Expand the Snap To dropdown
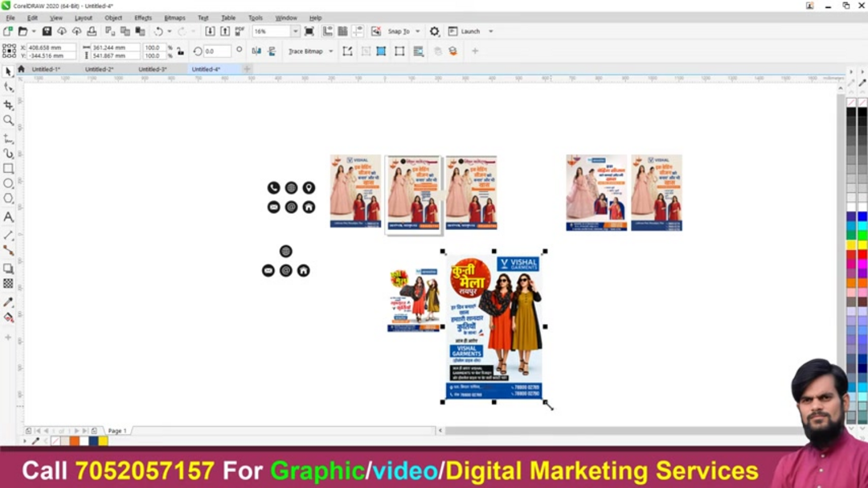This screenshot has height=488, width=868. [417, 31]
